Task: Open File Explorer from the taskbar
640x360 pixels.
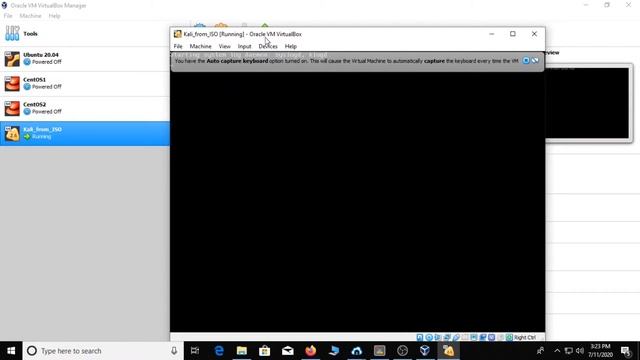Action: click(242, 351)
